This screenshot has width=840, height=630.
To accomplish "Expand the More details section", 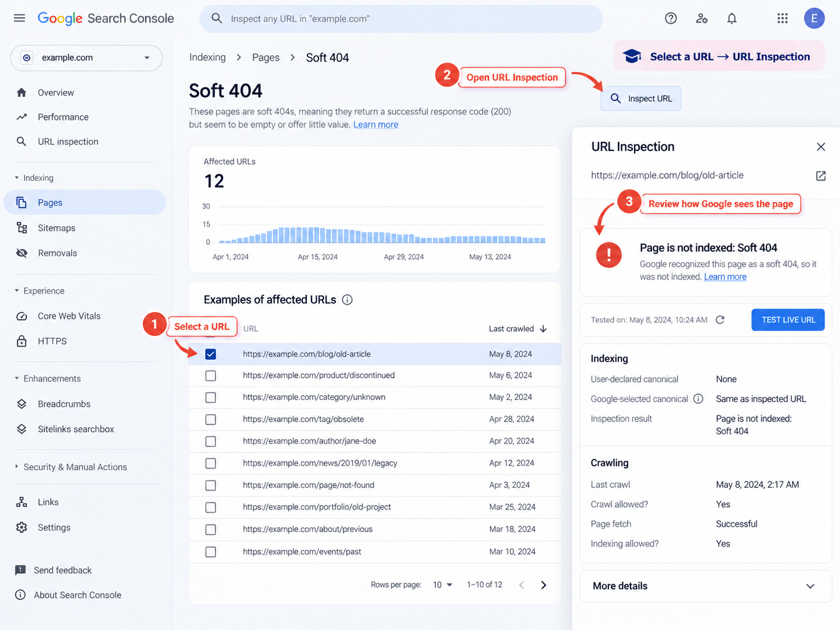I will pos(706,586).
